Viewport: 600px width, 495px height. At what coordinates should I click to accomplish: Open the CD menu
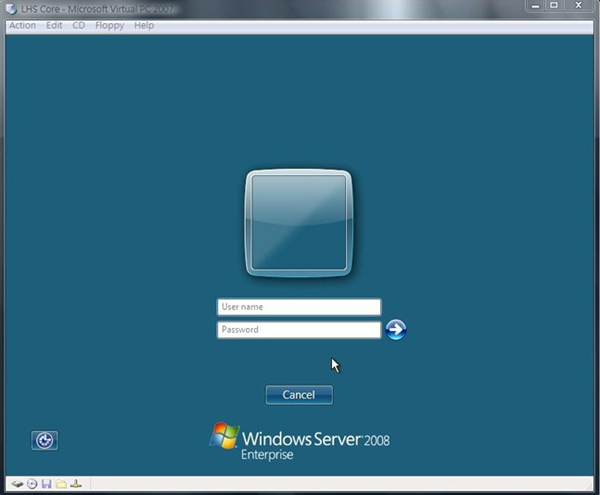pyautogui.click(x=78, y=25)
